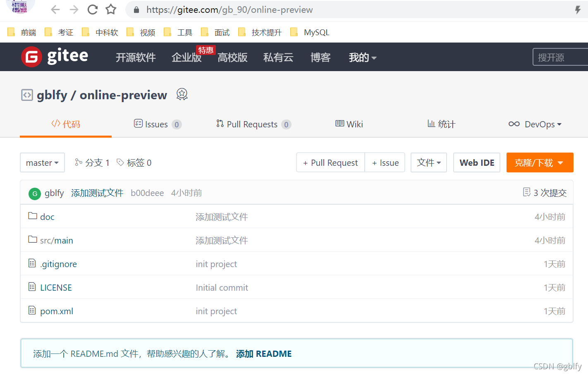588x375 pixels.
Task: Click the repository code icon beside gblfy
Action: (x=27, y=95)
